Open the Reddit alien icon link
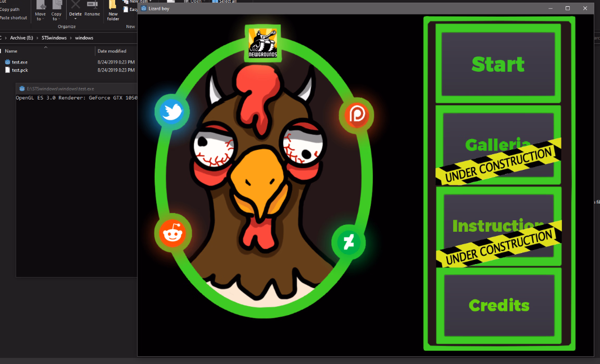The width and height of the screenshot is (600, 364). coord(172,233)
